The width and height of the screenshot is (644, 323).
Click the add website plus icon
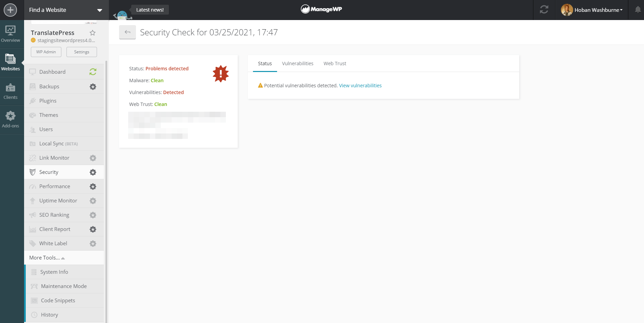(11, 10)
